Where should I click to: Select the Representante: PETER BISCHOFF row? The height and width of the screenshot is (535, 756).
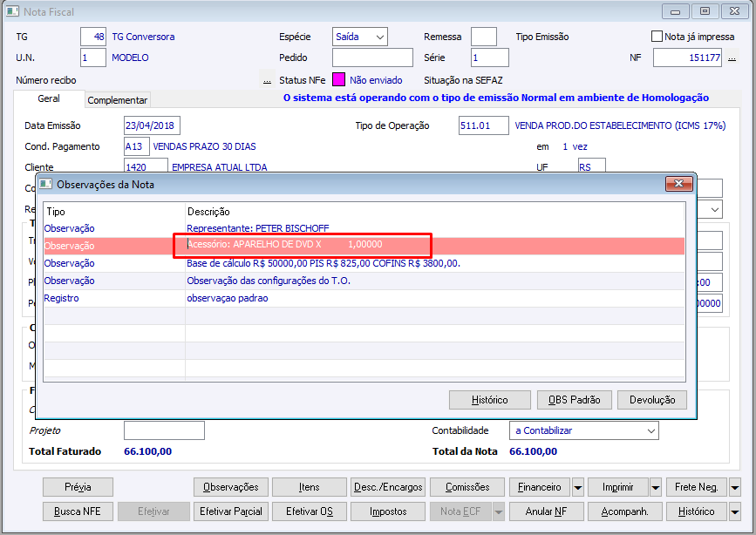pos(364,228)
